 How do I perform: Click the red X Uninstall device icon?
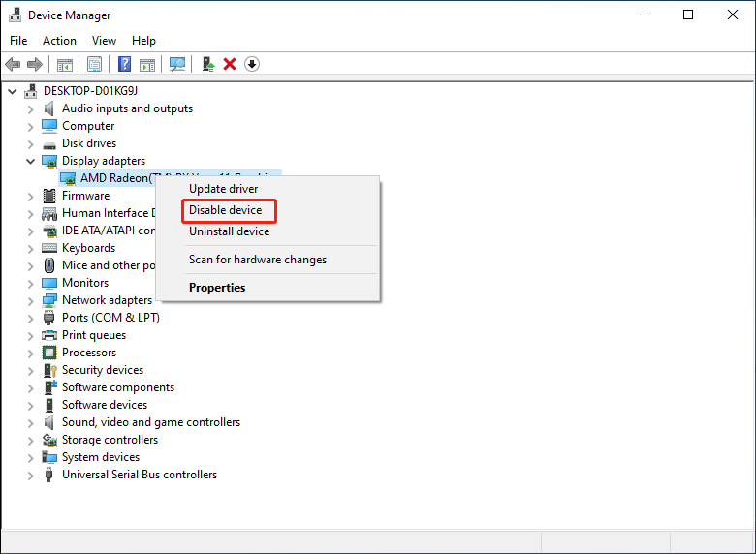230,64
